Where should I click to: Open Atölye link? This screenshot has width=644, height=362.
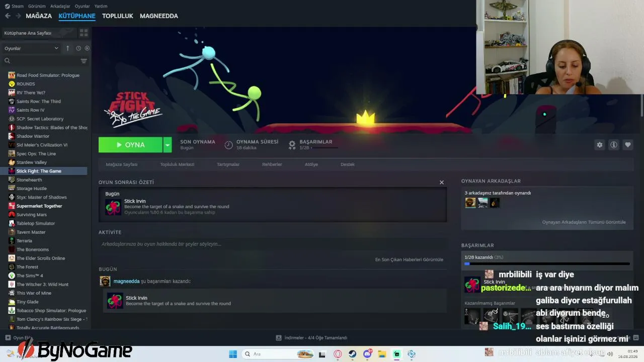311,164
